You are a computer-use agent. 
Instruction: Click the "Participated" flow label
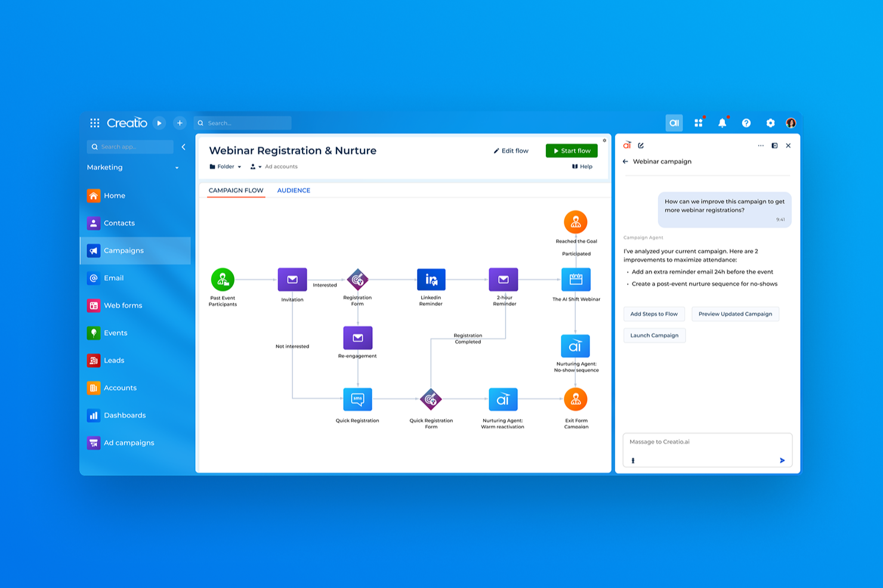576,254
